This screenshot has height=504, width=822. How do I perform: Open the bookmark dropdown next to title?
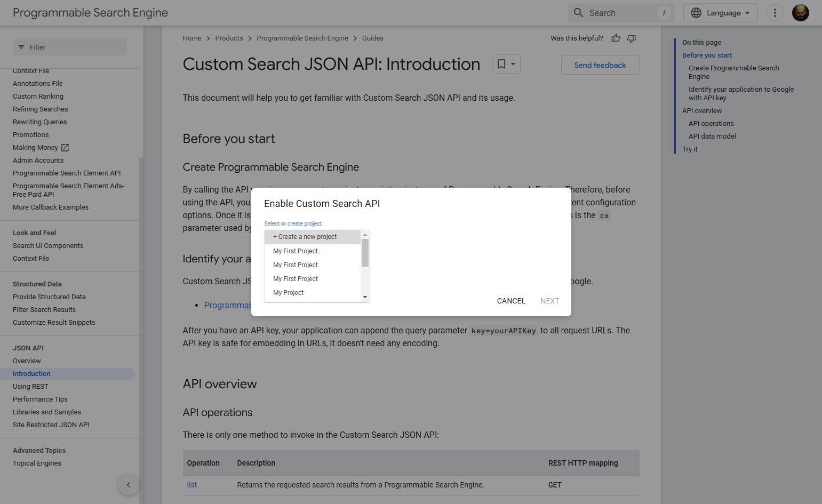tap(506, 64)
